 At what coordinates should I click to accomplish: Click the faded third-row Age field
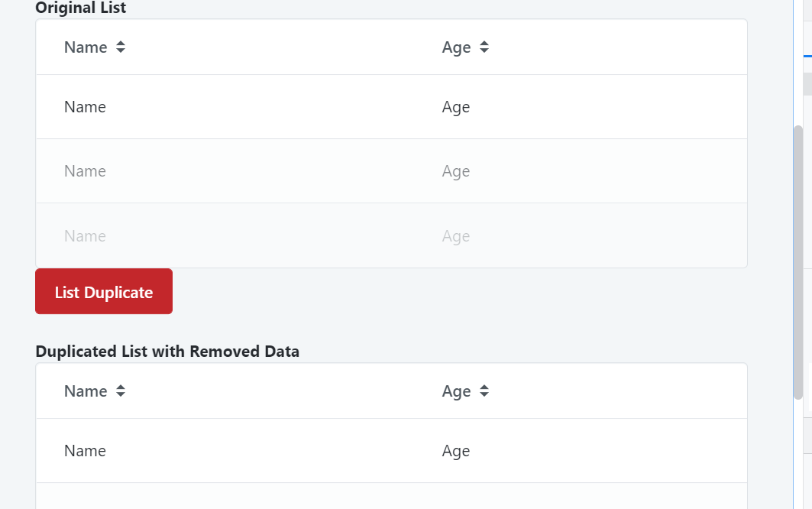[x=456, y=235]
